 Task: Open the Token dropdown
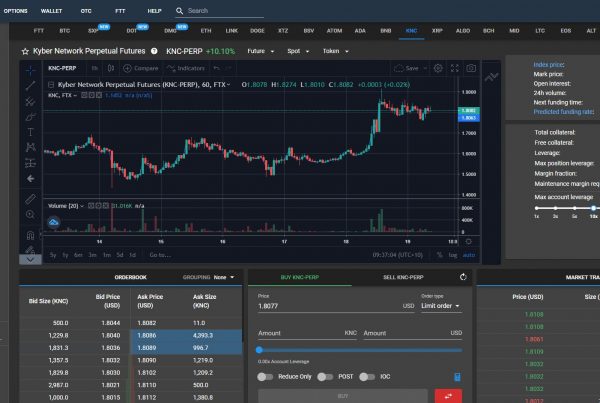336,51
